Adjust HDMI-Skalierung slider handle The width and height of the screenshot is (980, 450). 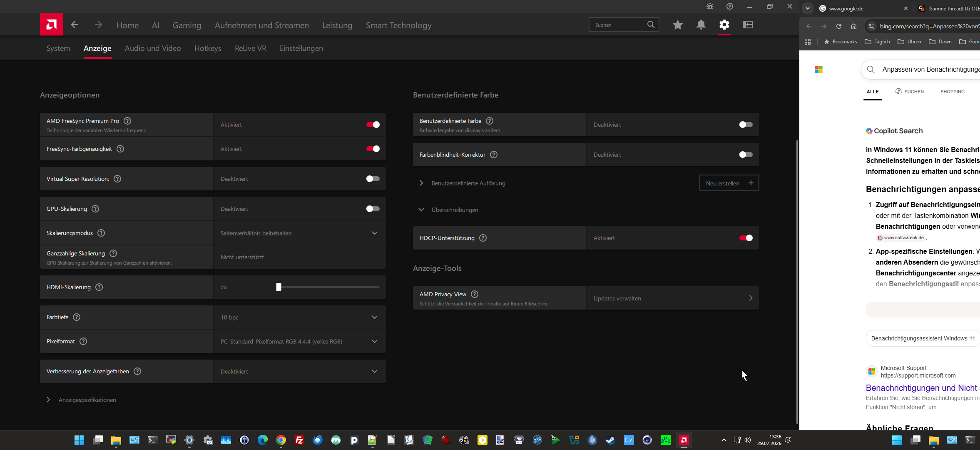(279, 287)
